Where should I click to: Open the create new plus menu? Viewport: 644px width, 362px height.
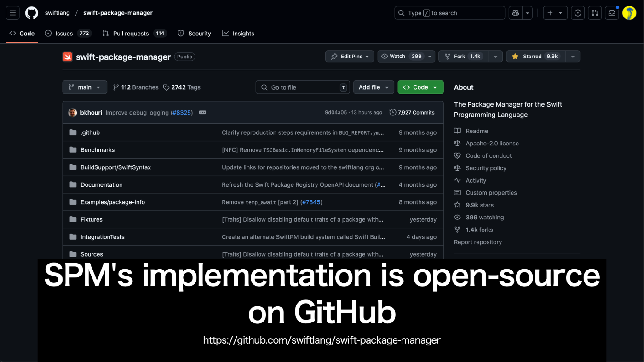555,13
